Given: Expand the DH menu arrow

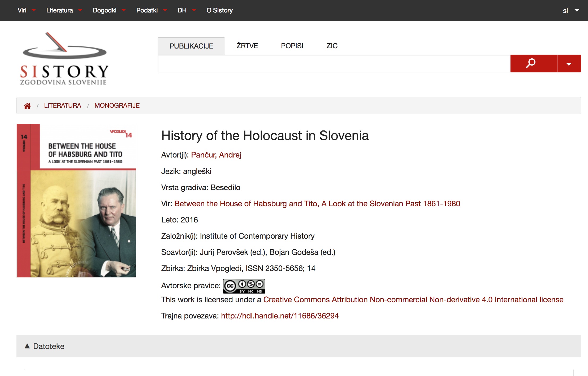Looking at the screenshot, I should click(x=194, y=10).
